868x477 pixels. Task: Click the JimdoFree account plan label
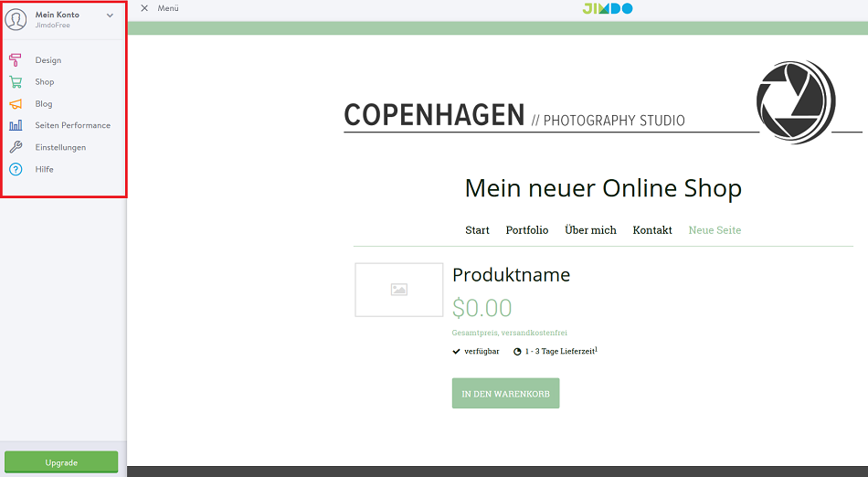pyautogui.click(x=53, y=26)
